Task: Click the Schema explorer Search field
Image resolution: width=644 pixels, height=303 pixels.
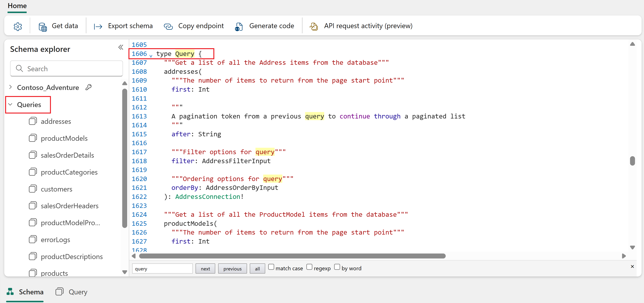Action: click(67, 69)
